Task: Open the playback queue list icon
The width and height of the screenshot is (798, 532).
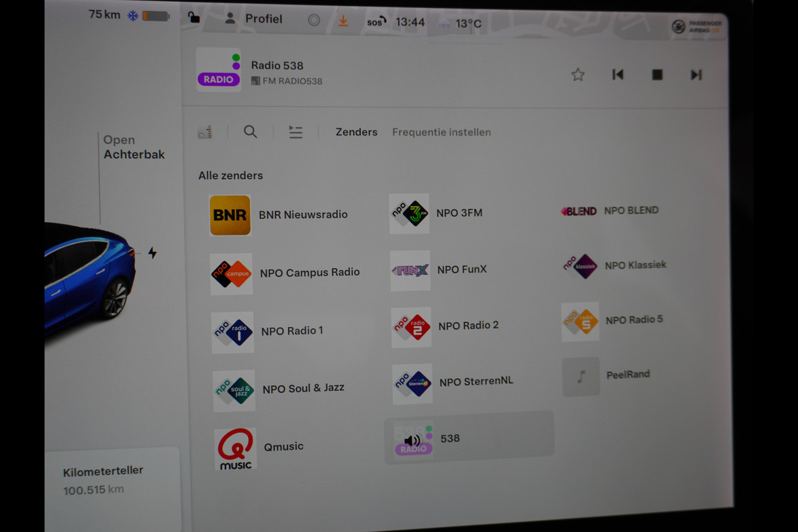Action: click(295, 132)
